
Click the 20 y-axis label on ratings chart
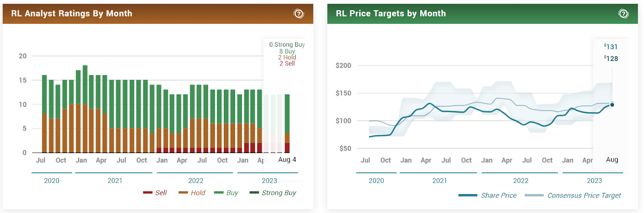point(23,56)
